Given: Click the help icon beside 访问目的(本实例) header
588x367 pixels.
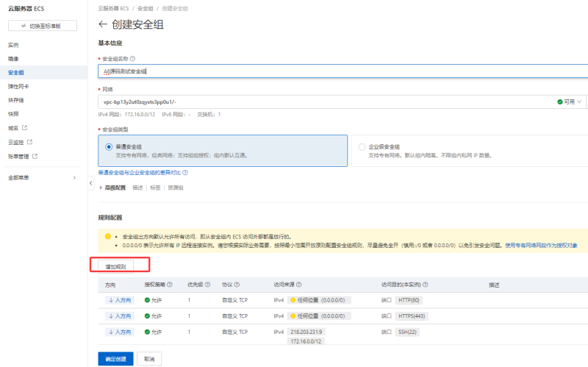Looking at the screenshot, I should pos(426,285).
